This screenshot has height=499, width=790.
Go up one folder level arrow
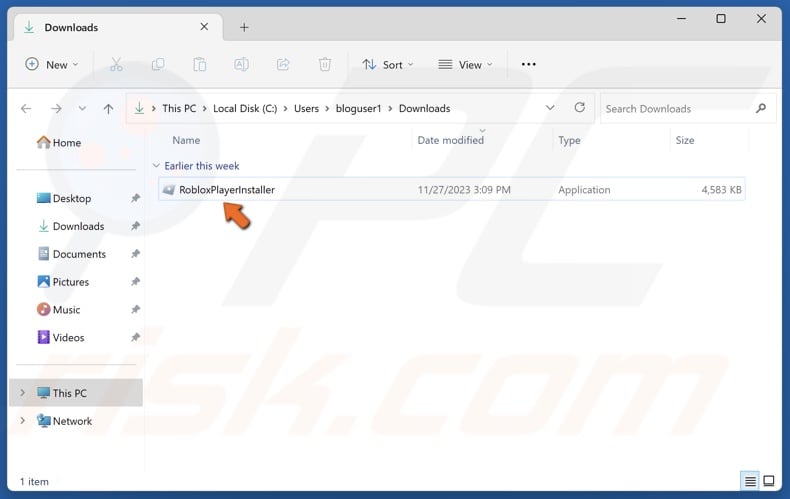click(108, 108)
